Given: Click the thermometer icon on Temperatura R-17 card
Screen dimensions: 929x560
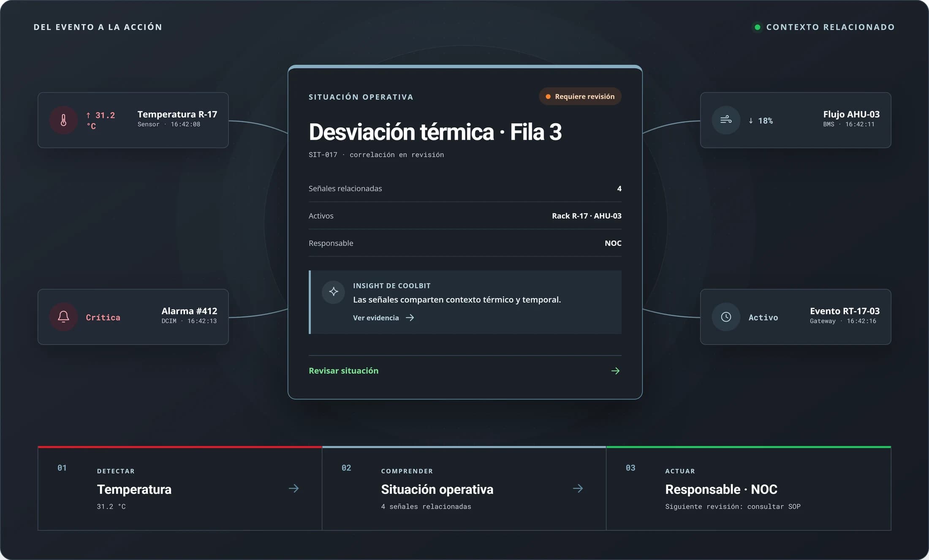Looking at the screenshot, I should click(x=63, y=120).
